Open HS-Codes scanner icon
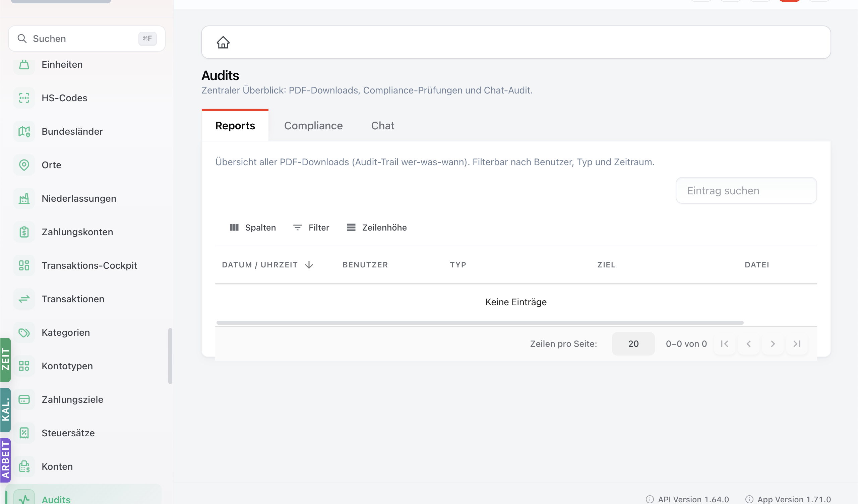Image resolution: width=858 pixels, height=504 pixels. pos(24,98)
